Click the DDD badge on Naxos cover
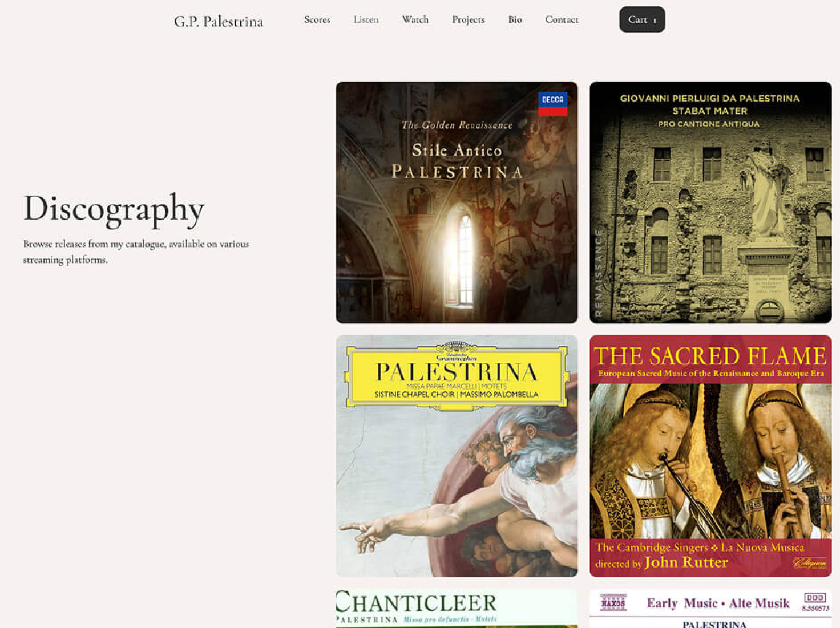840x628 pixels. point(814,598)
